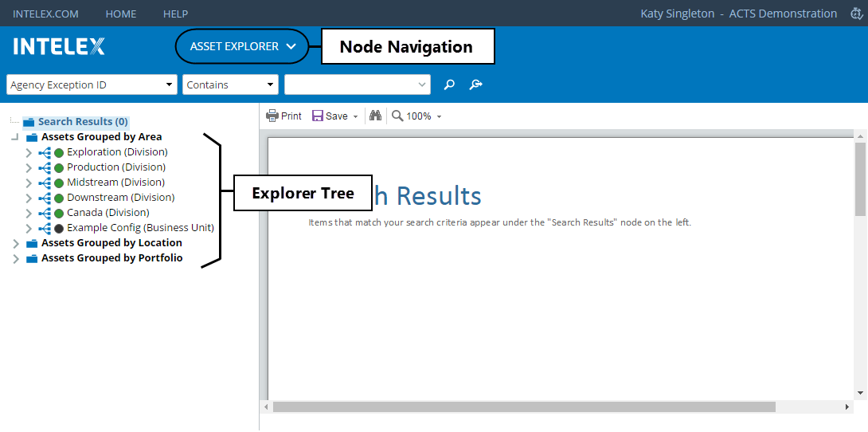The width and height of the screenshot is (868, 432).
Task: Expand the Downstream (Division) node
Action: click(x=29, y=198)
